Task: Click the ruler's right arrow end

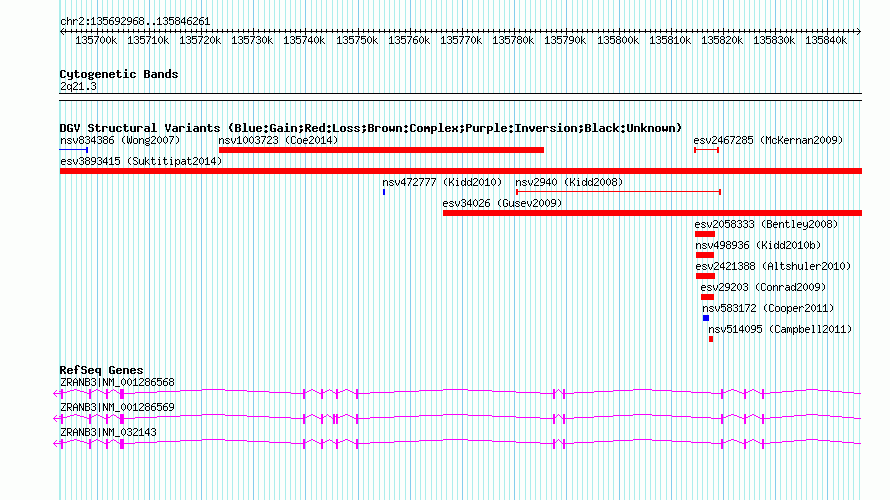Action: click(859, 32)
